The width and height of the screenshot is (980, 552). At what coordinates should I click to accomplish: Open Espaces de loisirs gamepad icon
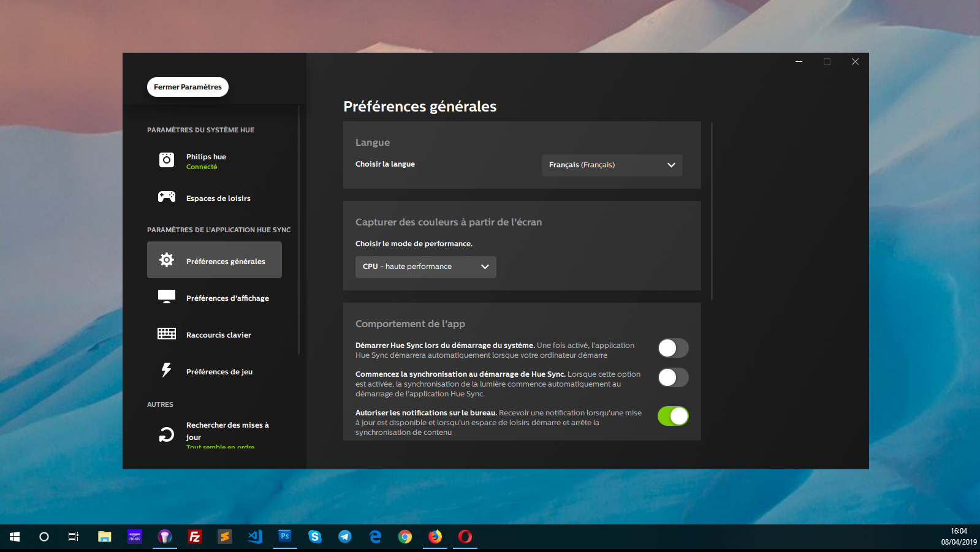pos(166,197)
